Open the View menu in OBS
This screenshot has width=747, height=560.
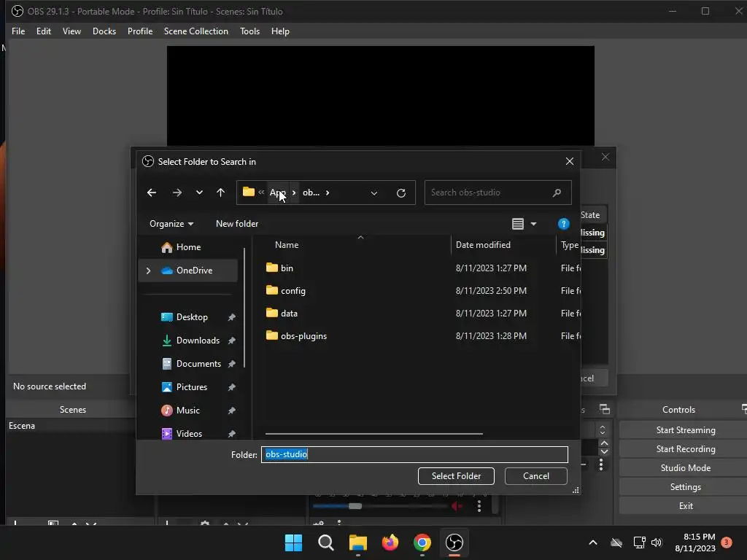(x=71, y=31)
